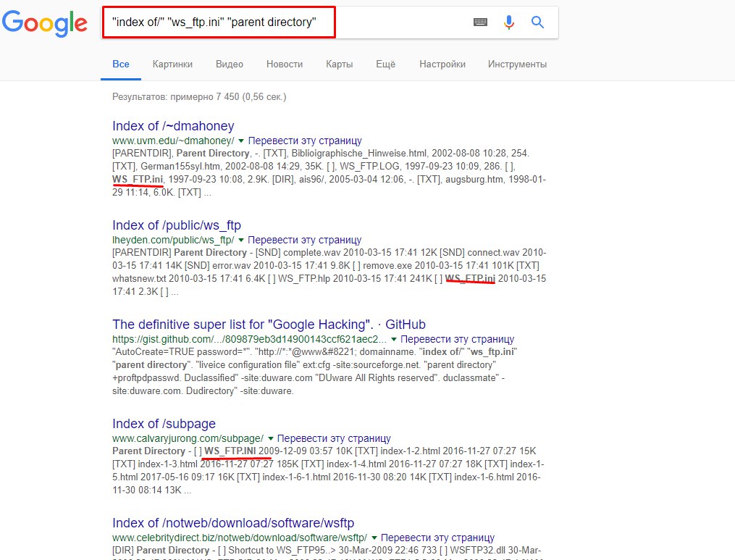735x560 pixels.
Task: Click the results count text Результатов: примерно 7 450
Action: pos(176,96)
